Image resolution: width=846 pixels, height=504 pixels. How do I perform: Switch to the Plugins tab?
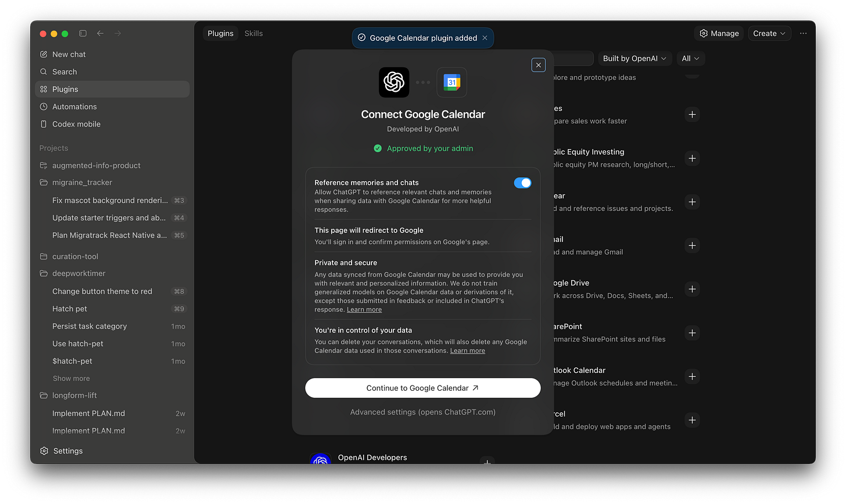(x=221, y=33)
